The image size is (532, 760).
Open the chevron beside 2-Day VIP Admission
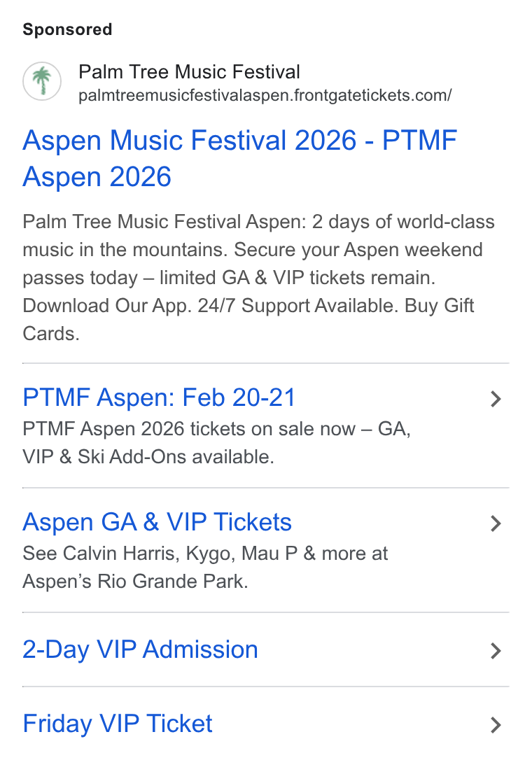pyautogui.click(x=495, y=650)
